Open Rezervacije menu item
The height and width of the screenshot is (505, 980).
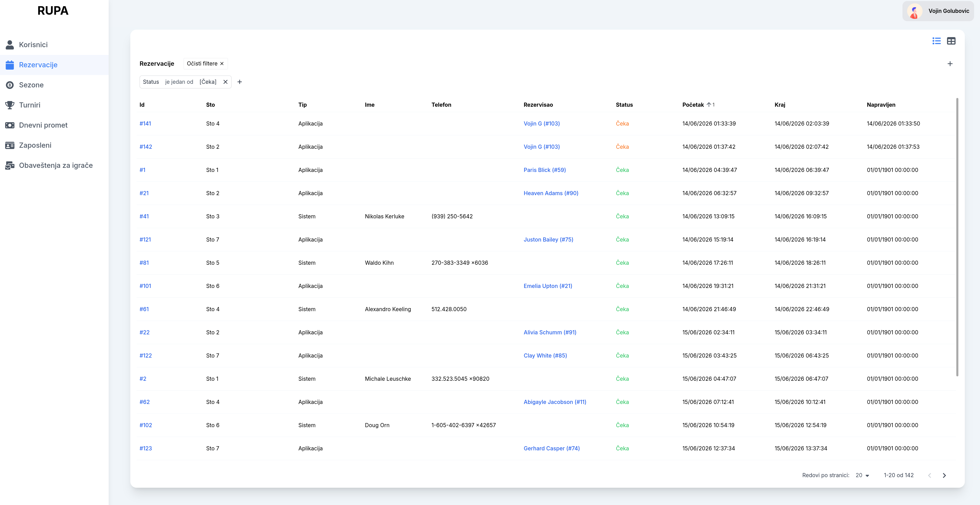54,65
